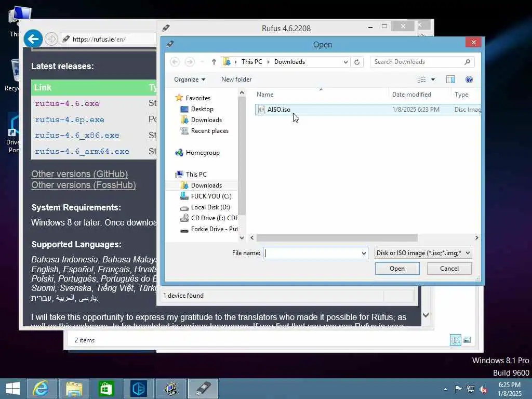Open Recent places in navigation pane
Image resolution: width=532 pixels, height=399 pixels.
(x=209, y=131)
